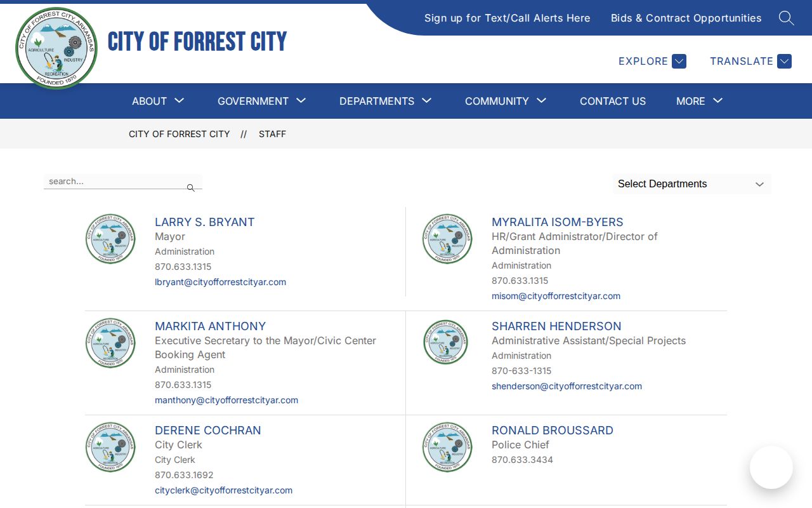Click Sharren Henderson's seal avatar
Image resolution: width=812 pixels, height=508 pixels.
pos(445,342)
